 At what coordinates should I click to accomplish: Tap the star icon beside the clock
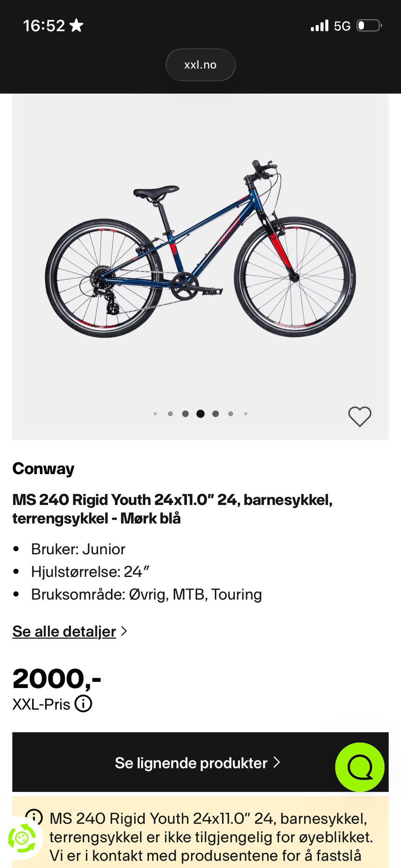76,26
